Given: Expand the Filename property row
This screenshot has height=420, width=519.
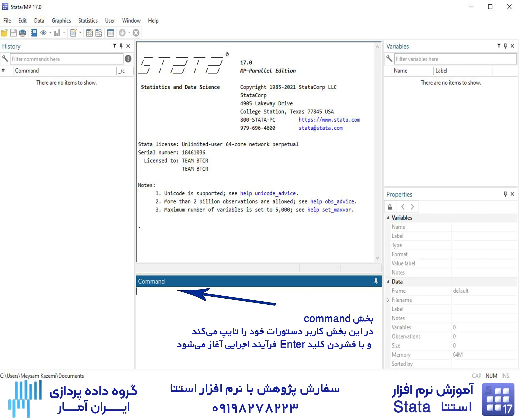Looking at the screenshot, I should 388,300.
